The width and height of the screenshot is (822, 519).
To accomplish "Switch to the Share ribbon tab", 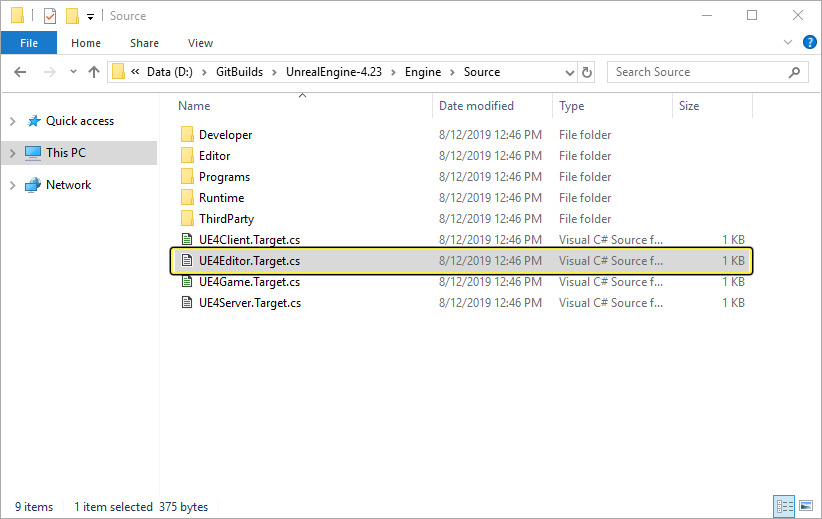I will point(144,43).
